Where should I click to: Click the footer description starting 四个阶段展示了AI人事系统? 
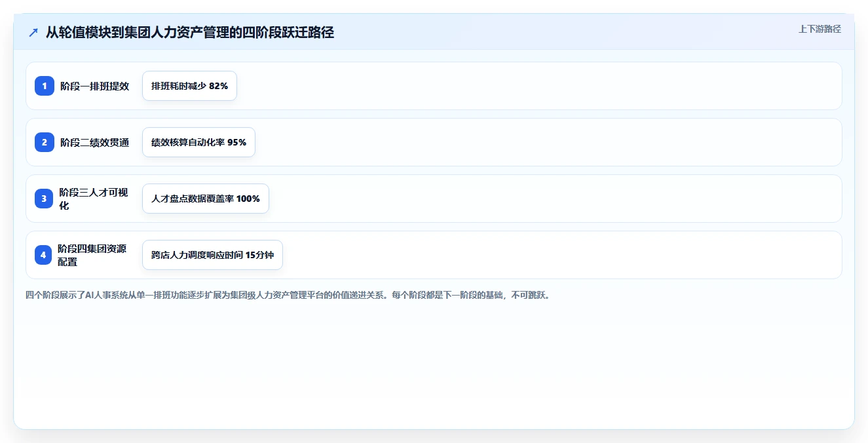click(x=289, y=295)
